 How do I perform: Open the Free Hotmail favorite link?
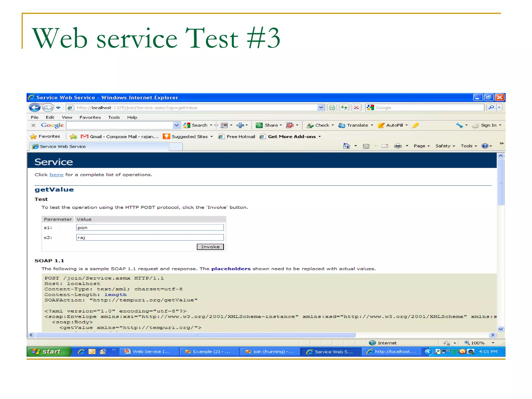(x=237, y=137)
